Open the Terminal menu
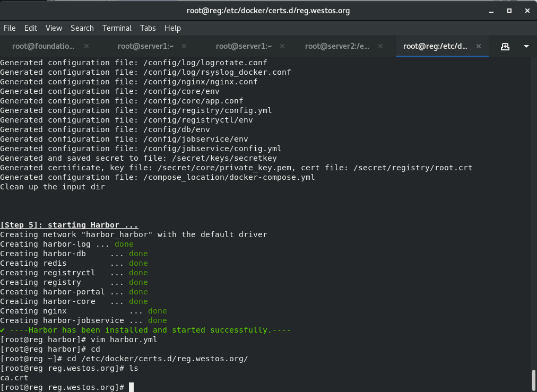The width and height of the screenshot is (537, 392). [x=117, y=28]
